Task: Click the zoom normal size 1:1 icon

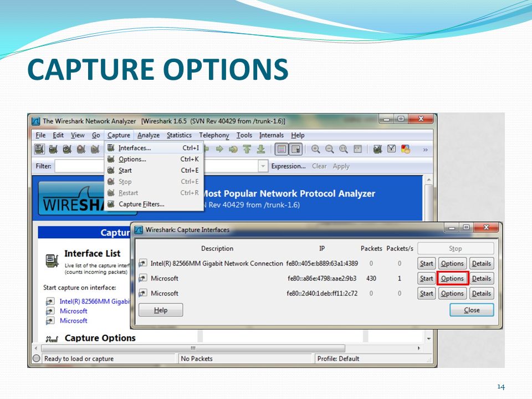Action: (344, 149)
